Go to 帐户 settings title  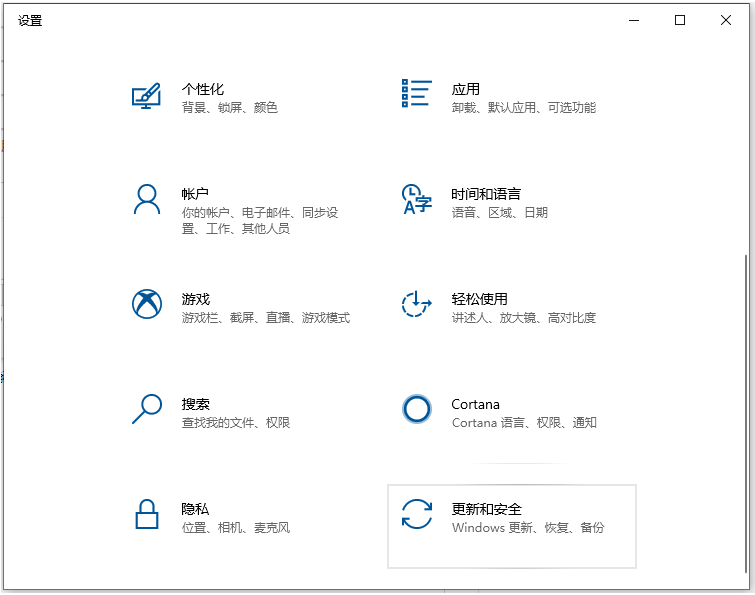pyautogui.click(x=195, y=194)
